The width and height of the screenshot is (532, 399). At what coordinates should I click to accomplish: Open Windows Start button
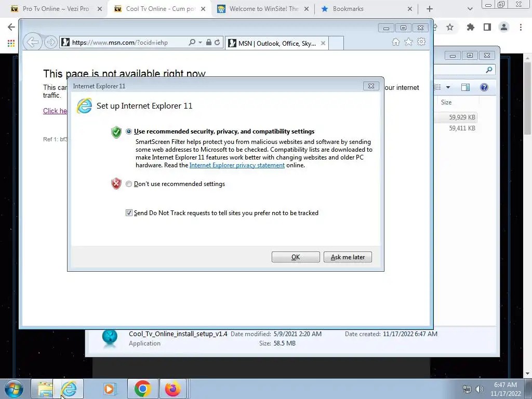click(14, 389)
